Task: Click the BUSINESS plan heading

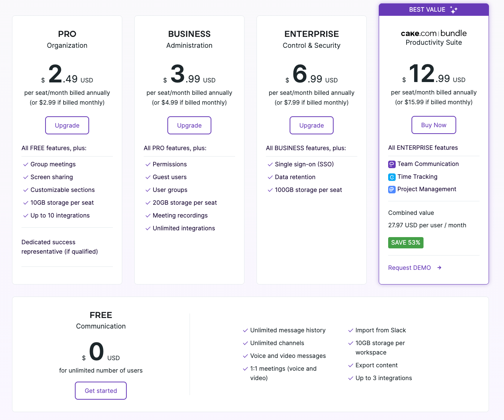Action: 189,34
